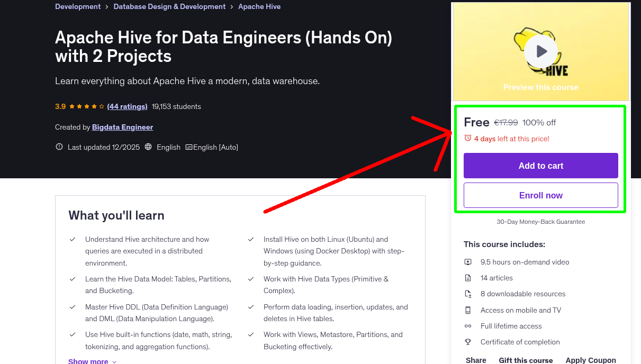
Task: Click the last updated clock icon
Action: [59, 147]
